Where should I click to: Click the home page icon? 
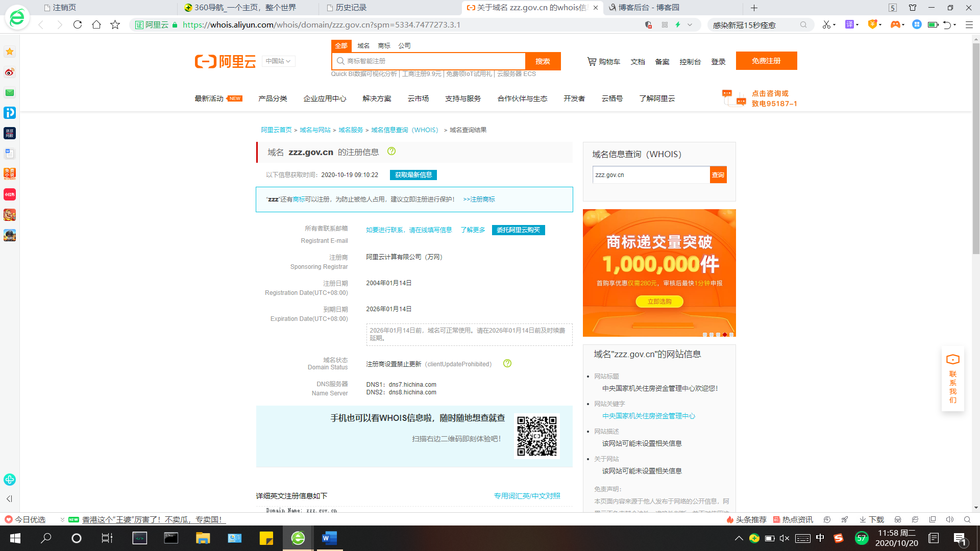pos(96,24)
